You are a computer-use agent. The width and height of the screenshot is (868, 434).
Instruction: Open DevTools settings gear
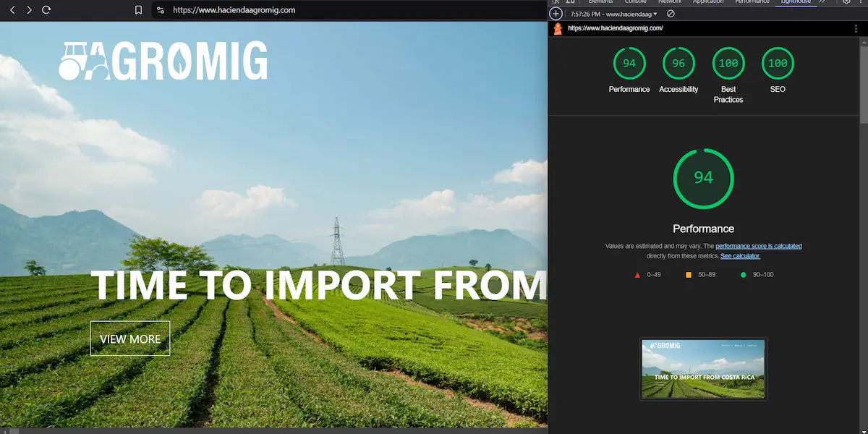click(846, 2)
